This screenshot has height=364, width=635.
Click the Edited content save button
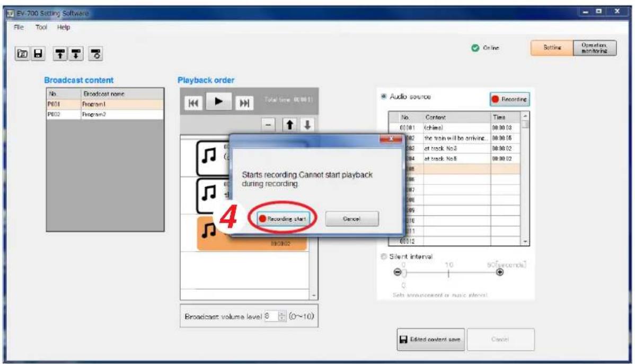coord(430,339)
